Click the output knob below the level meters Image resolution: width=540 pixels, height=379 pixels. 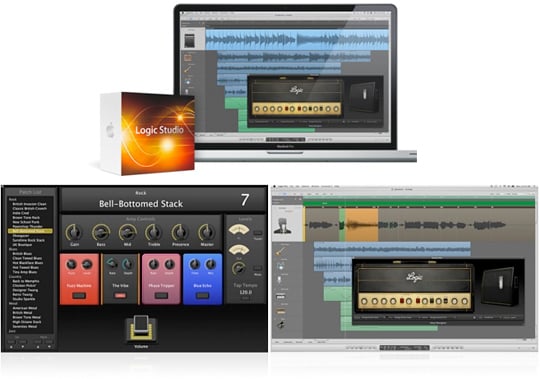pyautogui.click(x=239, y=269)
